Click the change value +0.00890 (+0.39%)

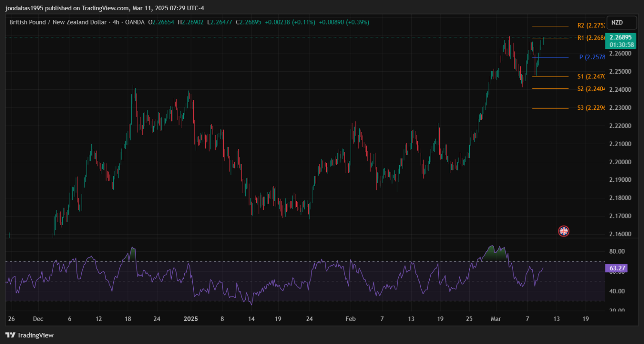click(x=344, y=22)
